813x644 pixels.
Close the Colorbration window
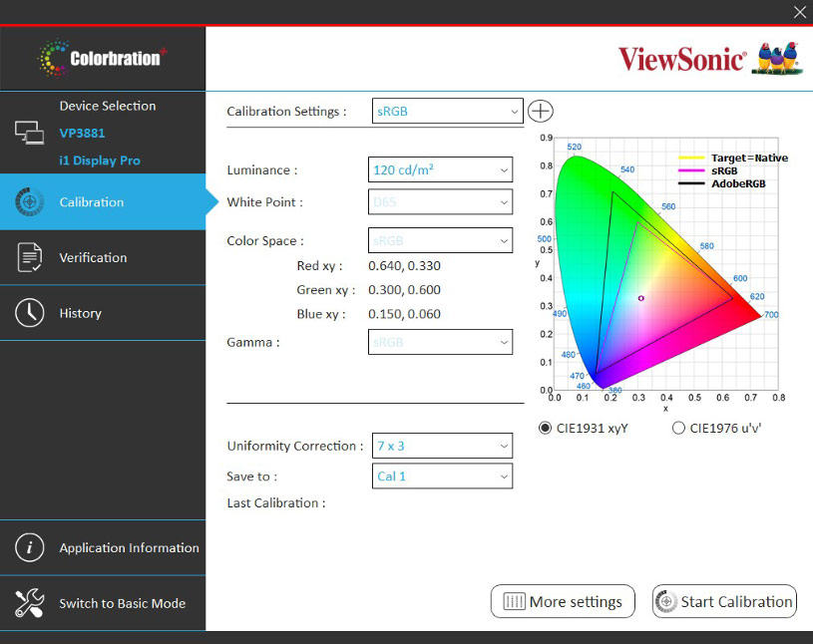(799, 12)
